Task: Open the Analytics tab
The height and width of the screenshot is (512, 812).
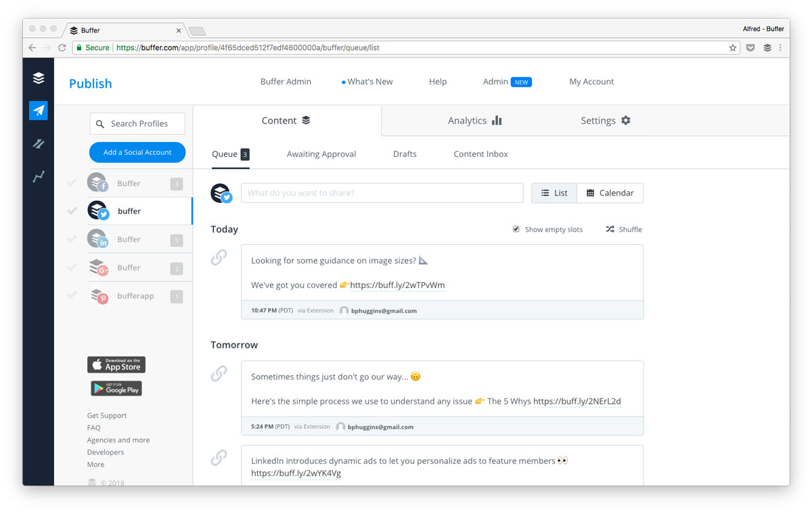Action: [x=475, y=120]
